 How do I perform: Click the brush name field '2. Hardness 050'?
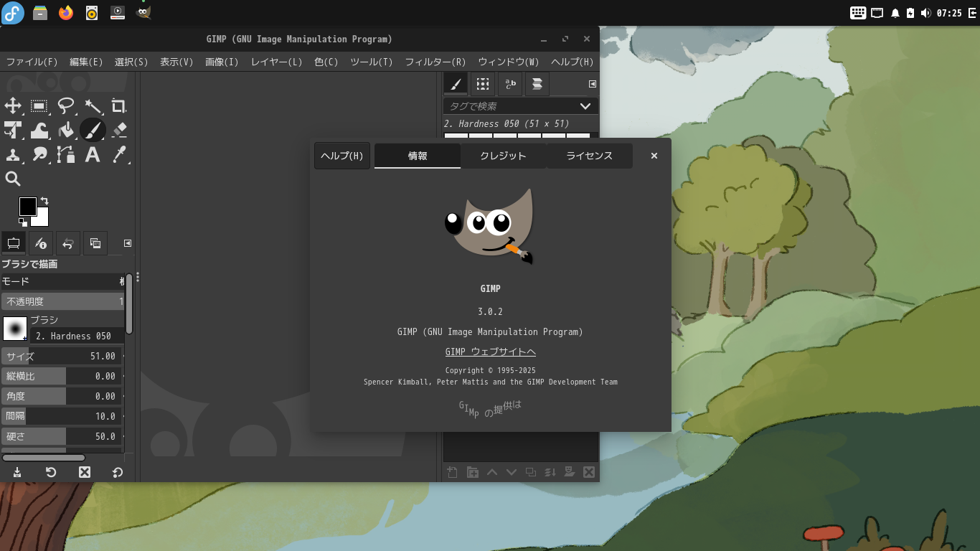[76, 336]
